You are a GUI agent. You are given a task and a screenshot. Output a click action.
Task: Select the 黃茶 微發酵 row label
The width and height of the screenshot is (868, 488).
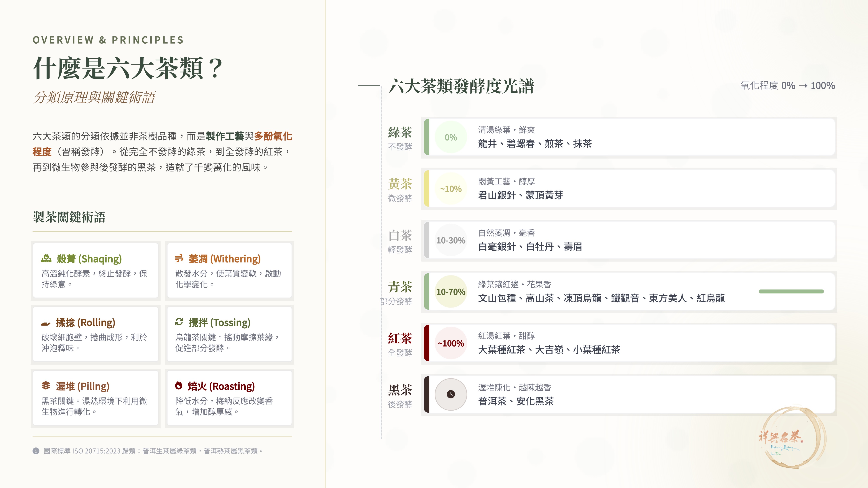tap(400, 190)
